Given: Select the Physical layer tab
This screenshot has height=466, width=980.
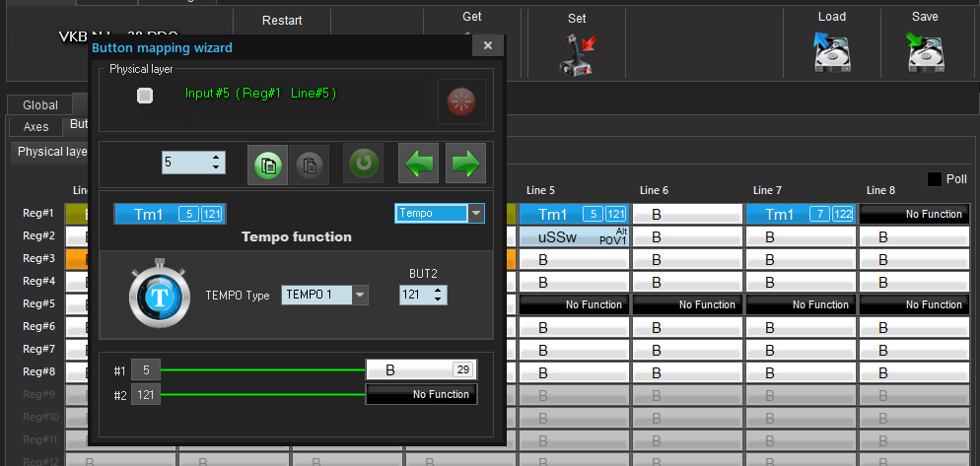Looking at the screenshot, I should [x=50, y=152].
